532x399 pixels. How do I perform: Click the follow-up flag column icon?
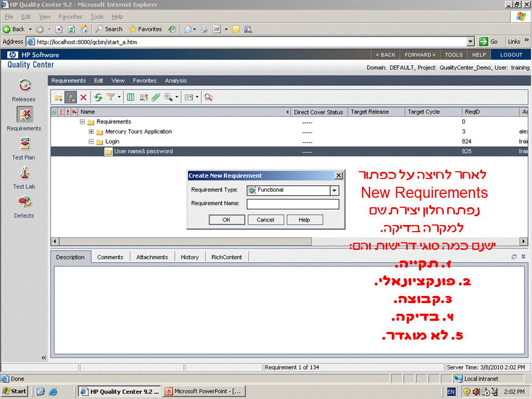point(74,112)
